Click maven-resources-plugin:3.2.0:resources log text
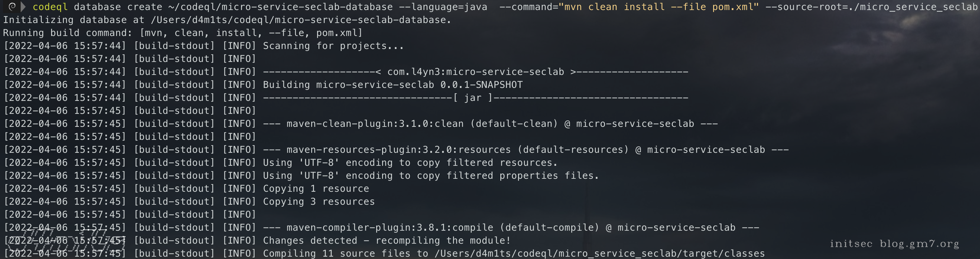 tap(398, 150)
